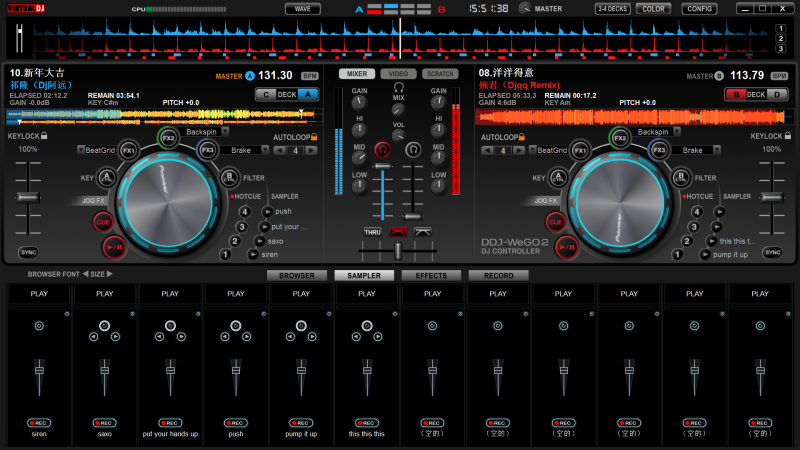Click left deck FILTER control knob B
Image resolution: width=800 pixels, height=450 pixels.
point(229,178)
